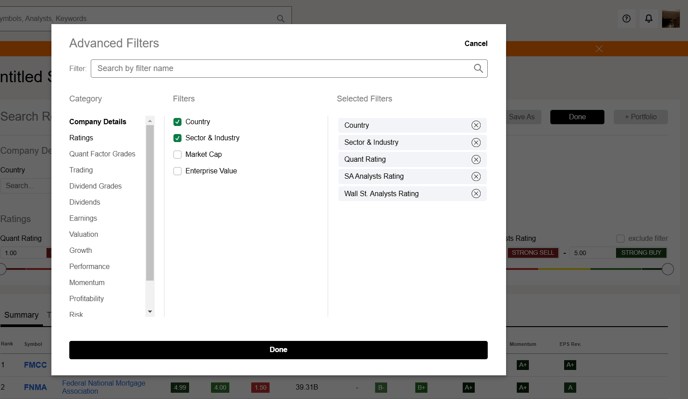Click the category list scrollbar thumb

[150, 203]
